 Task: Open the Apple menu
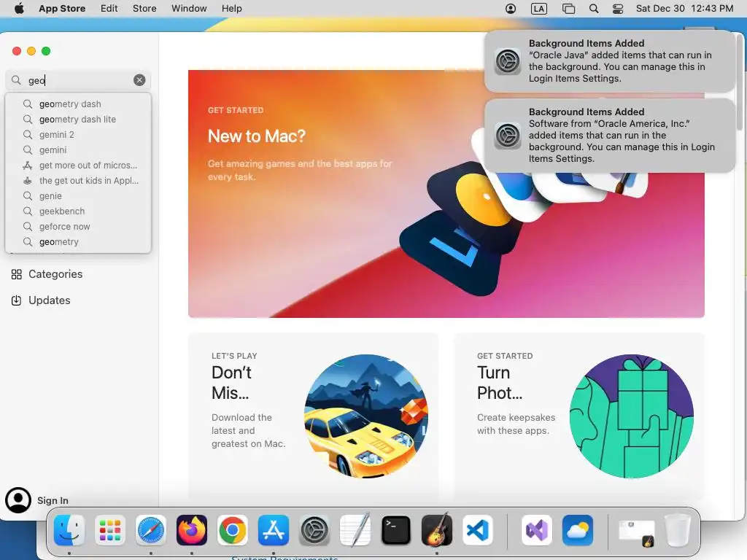coord(19,8)
